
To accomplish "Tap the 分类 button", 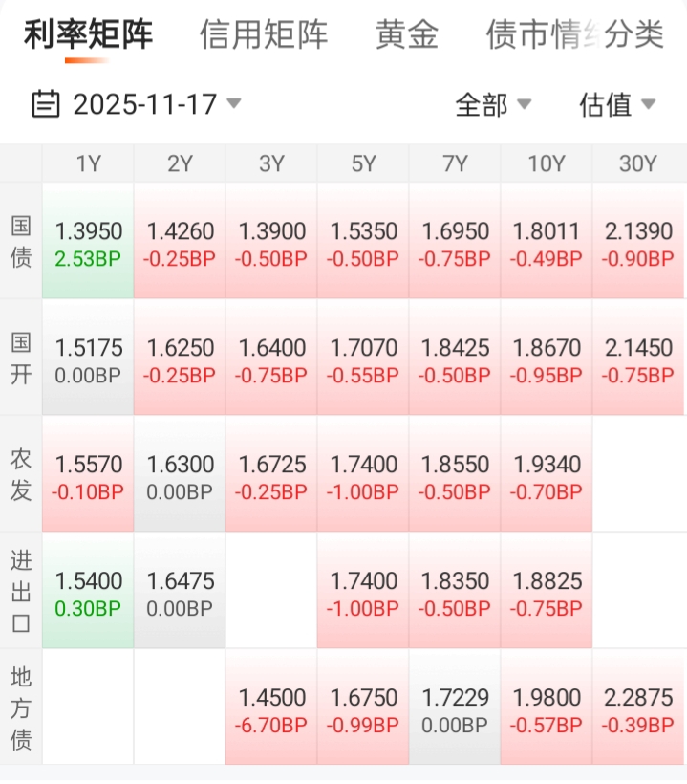I will 633,35.
